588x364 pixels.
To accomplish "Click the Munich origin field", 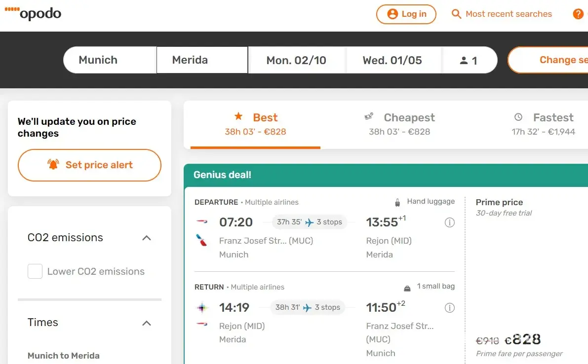I will click(110, 60).
